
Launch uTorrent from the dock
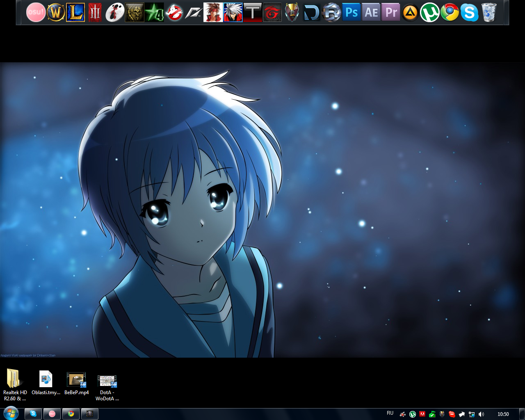[x=430, y=12]
